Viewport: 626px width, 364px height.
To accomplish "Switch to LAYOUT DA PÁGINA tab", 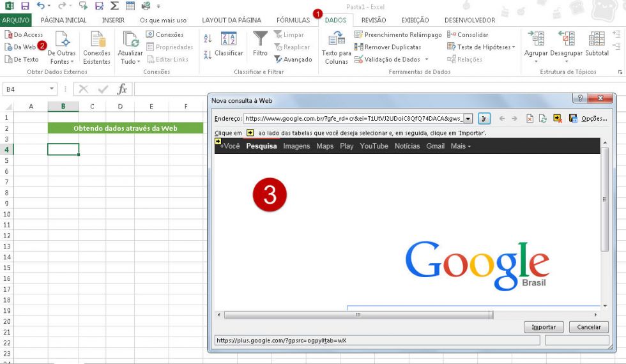I will [231, 20].
